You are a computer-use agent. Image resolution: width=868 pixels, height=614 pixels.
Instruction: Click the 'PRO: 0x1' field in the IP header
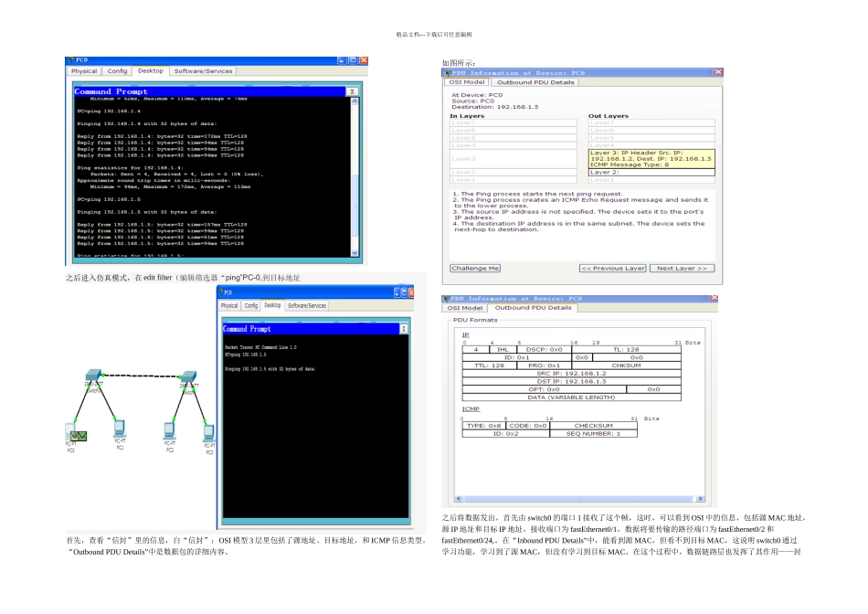tap(545, 365)
